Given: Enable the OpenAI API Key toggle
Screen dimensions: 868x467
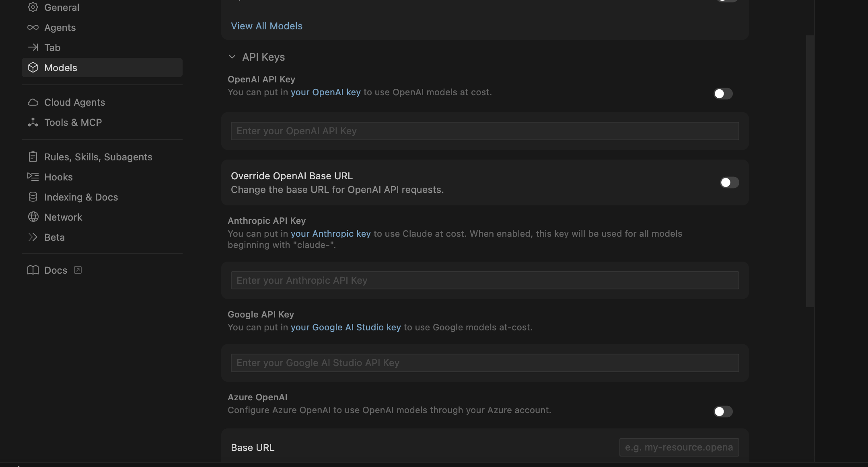Looking at the screenshot, I should click(723, 94).
